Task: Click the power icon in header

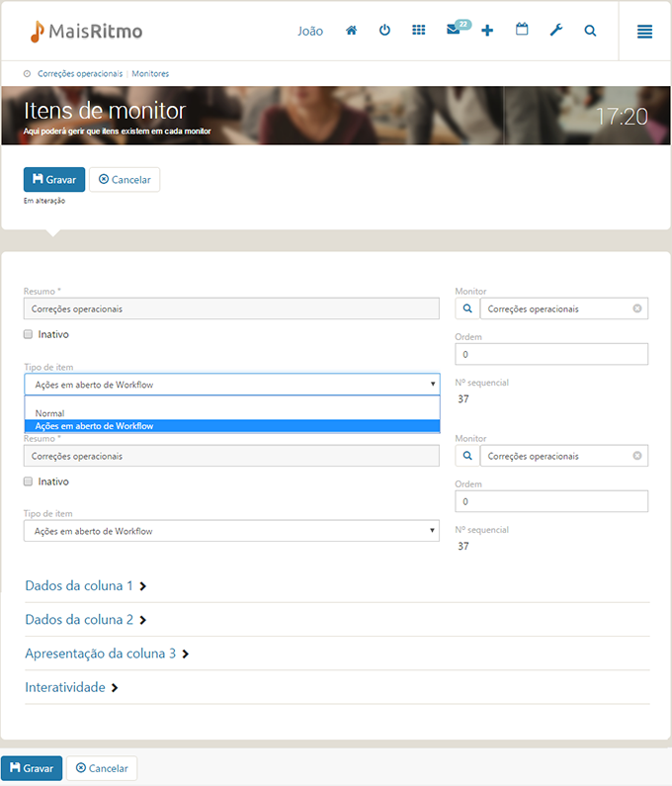Action: (384, 30)
